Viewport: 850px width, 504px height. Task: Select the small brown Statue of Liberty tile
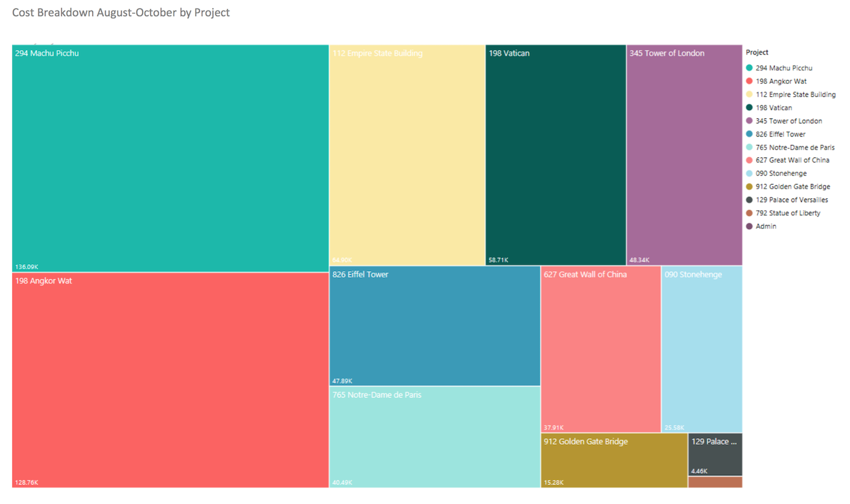715,482
